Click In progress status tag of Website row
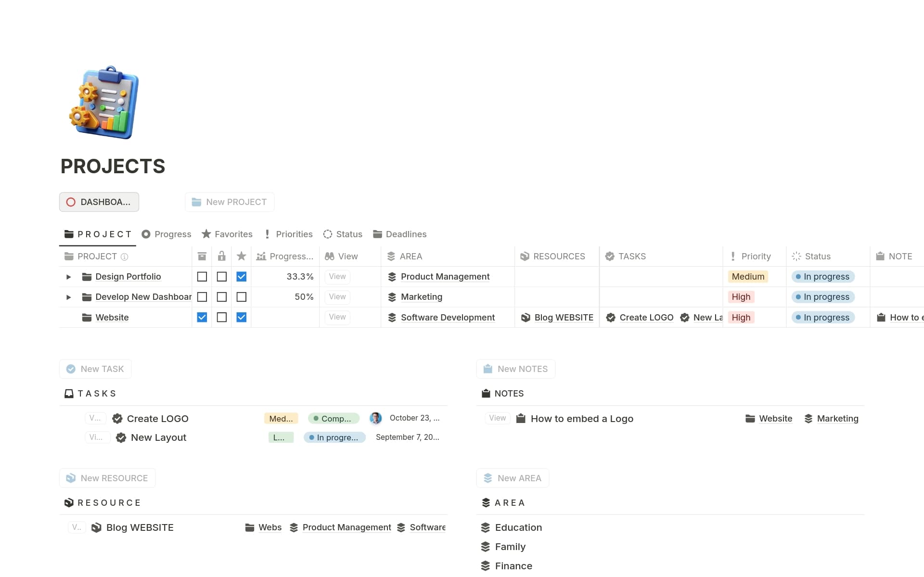Image resolution: width=924 pixels, height=577 pixels. click(823, 318)
